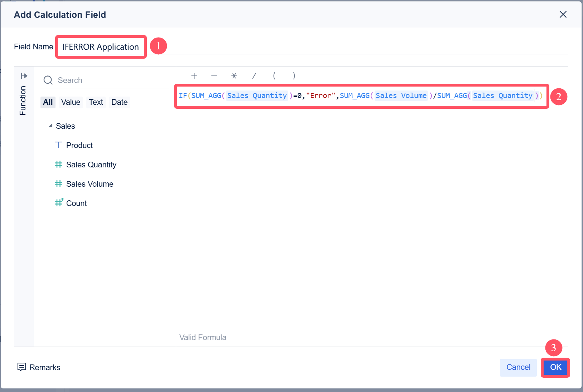Screen dimensions: 583x392
Task: Insert the left parenthesis
Action: pyautogui.click(x=274, y=76)
